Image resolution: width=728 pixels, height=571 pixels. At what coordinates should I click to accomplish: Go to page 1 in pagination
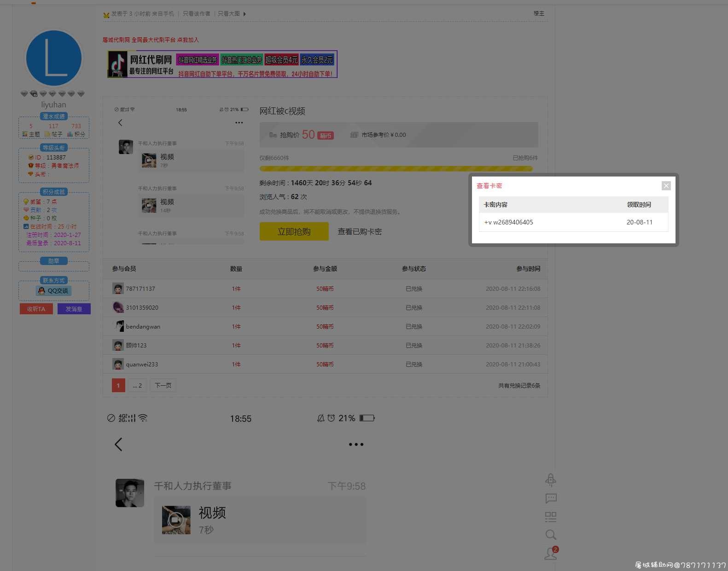pyautogui.click(x=118, y=385)
